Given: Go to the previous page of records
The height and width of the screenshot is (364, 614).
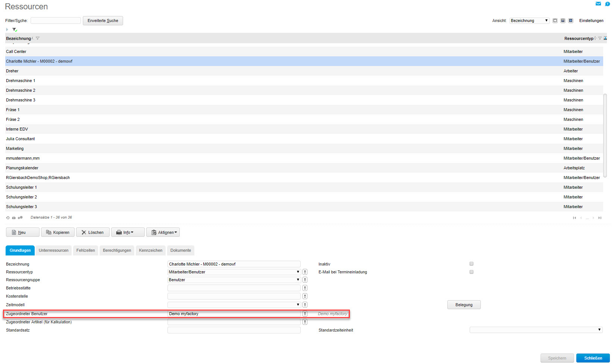Looking at the screenshot, I should click(x=581, y=218).
